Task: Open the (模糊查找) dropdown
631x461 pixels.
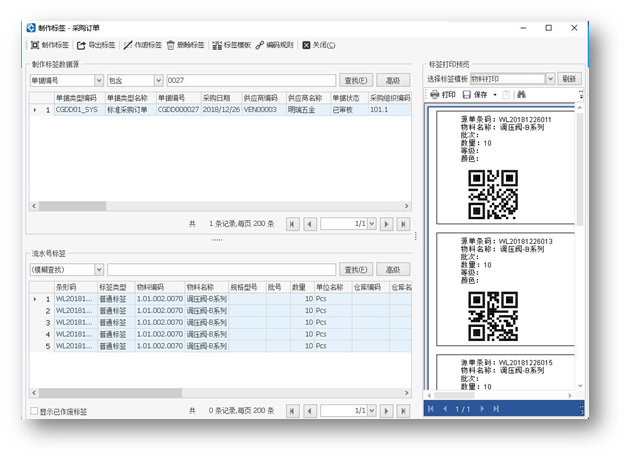Action: 99,269
